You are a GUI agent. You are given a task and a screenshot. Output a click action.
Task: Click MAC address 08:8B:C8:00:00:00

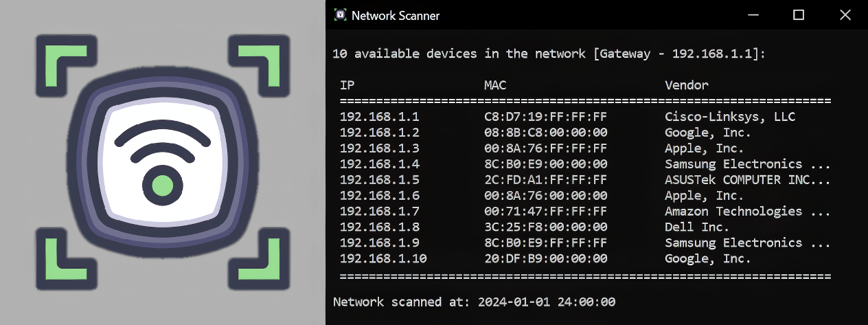tap(546, 133)
